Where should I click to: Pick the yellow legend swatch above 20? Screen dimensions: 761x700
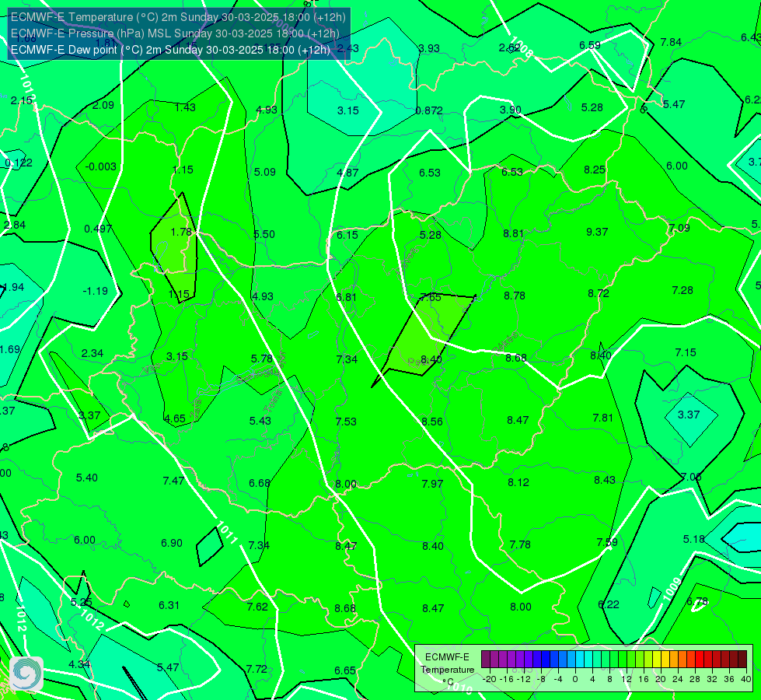[x=657, y=660]
